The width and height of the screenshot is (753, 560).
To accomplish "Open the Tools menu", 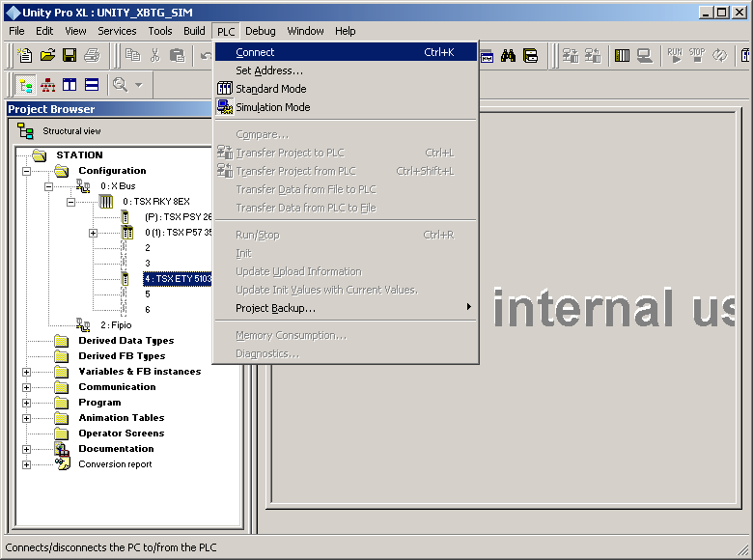I will [160, 31].
